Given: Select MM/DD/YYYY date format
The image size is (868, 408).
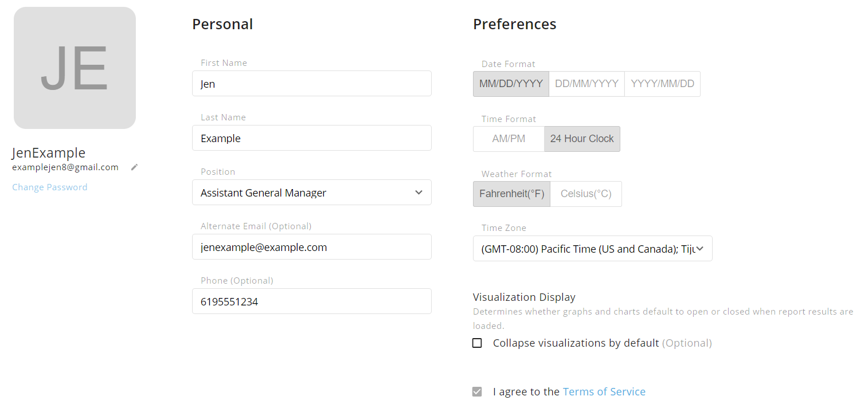Looking at the screenshot, I should coord(511,84).
